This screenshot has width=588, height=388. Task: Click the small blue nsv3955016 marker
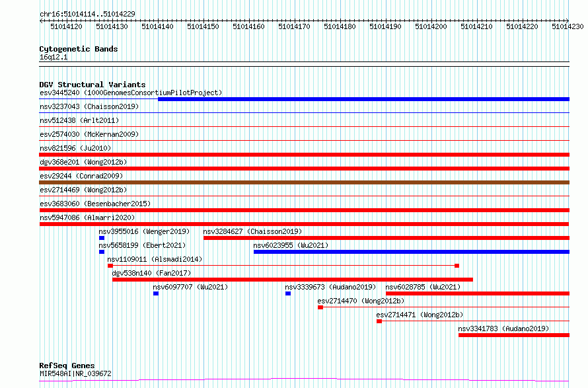(x=102, y=238)
